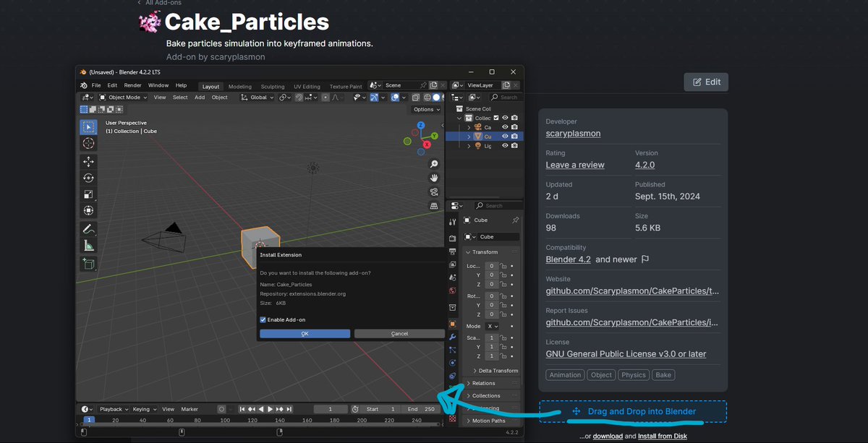Viewport: 868px width, 443px height.
Task: Select the Transform tool in Blender's toolbar
Action: click(88, 210)
